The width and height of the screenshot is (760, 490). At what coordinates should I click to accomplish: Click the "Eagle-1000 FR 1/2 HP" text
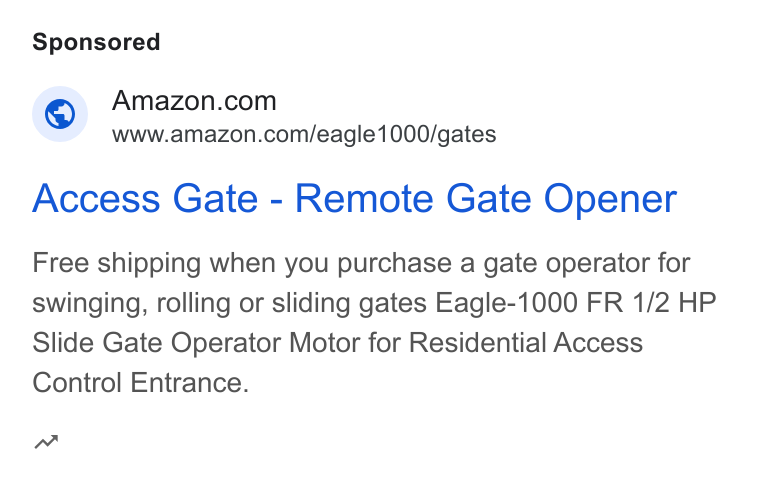pos(576,303)
